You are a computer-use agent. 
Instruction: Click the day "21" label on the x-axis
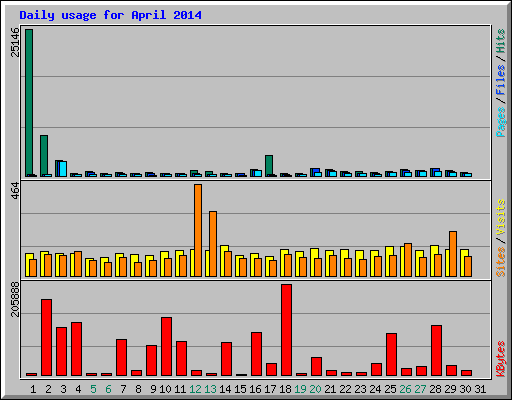pyautogui.click(x=330, y=389)
